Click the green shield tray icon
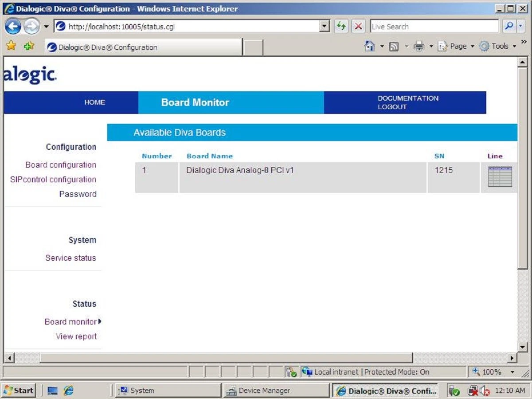The width and height of the screenshot is (532, 399). click(x=454, y=391)
